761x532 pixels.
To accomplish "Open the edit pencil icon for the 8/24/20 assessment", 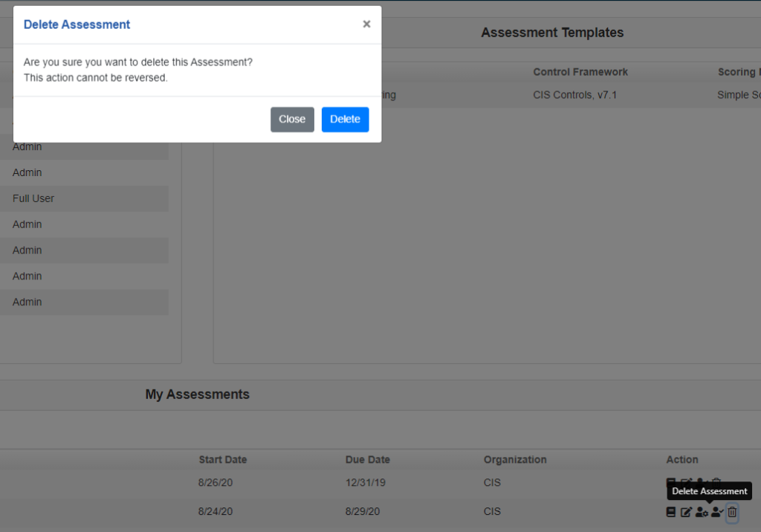I will [x=687, y=512].
